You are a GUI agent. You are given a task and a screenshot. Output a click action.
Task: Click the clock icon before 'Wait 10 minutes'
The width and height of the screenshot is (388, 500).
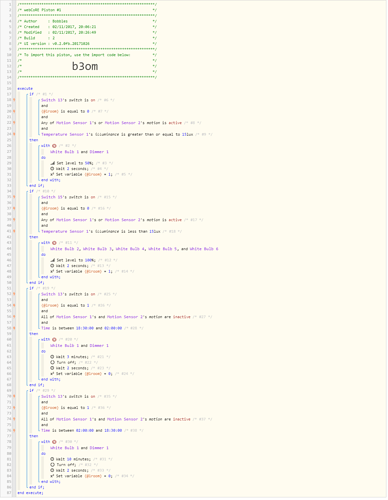pos(52,459)
